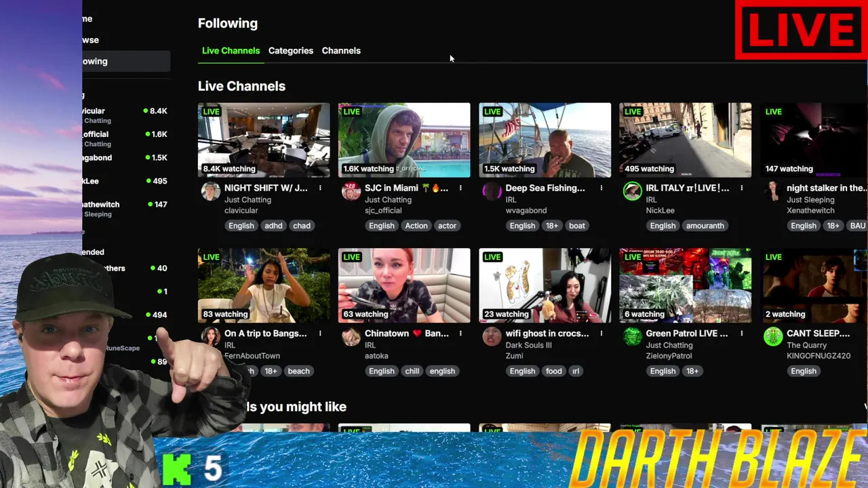This screenshot has width=868, height=488.
Task: Select sidebar channel NickLee with 495 viewers
Action: tap(126, 181)
